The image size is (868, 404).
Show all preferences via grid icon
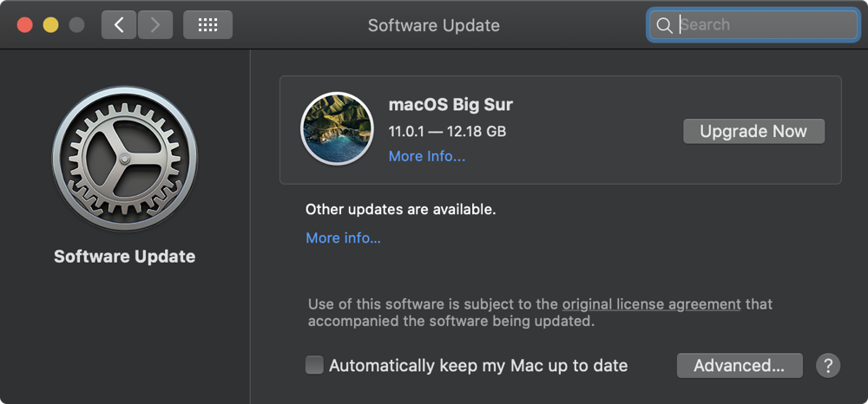(x=207, y=25)
